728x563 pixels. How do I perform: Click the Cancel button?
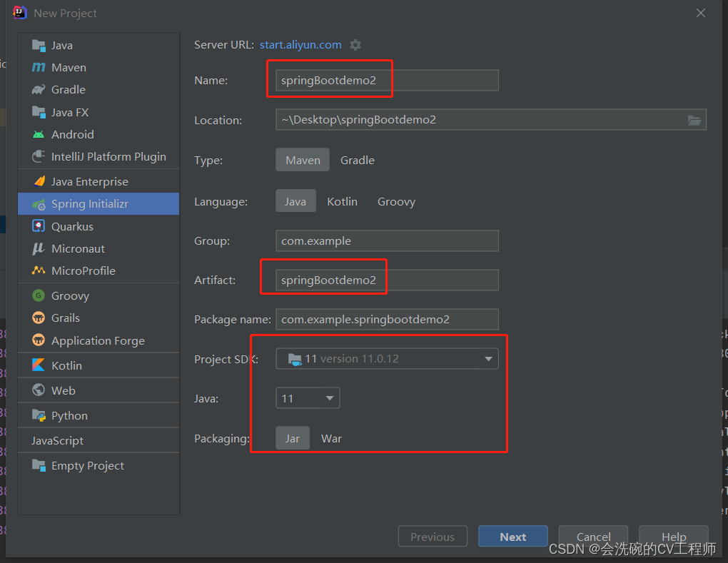tap(593, 537)
